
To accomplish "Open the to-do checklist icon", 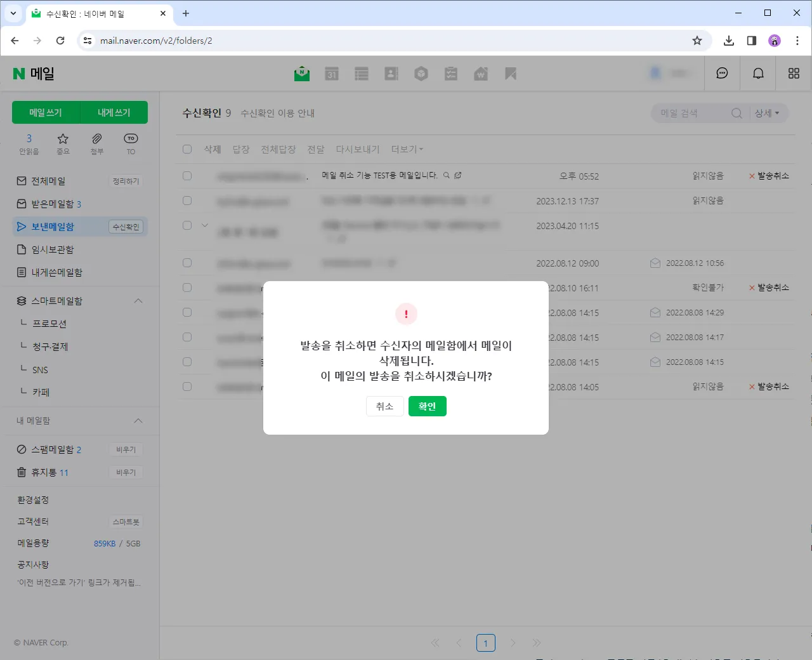I will (x=451, y=73).
